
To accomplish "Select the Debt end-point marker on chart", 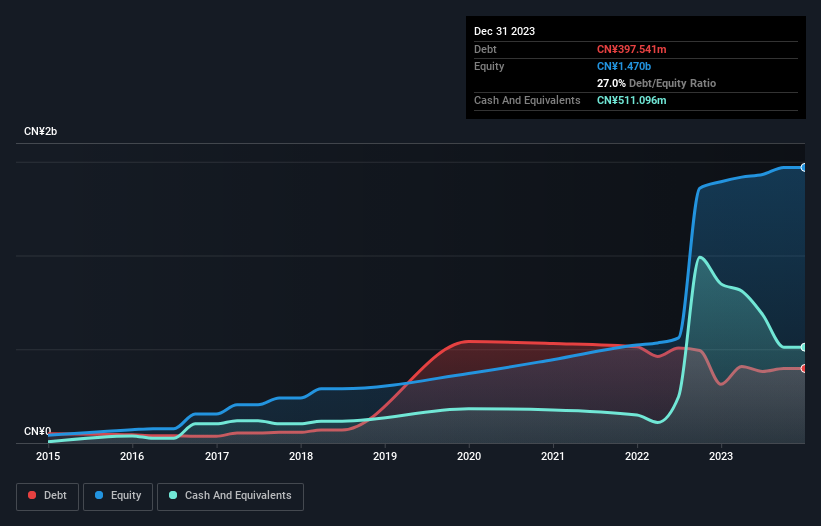I will (804, 368).
